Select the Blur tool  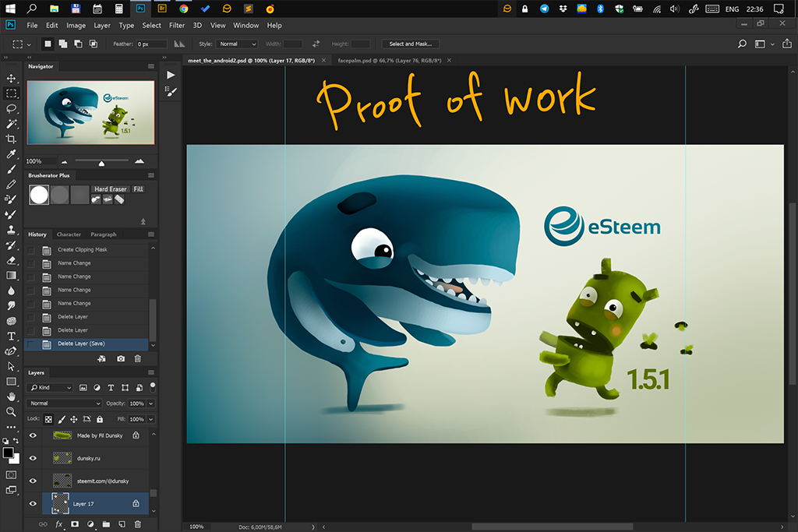click(11, 291)
